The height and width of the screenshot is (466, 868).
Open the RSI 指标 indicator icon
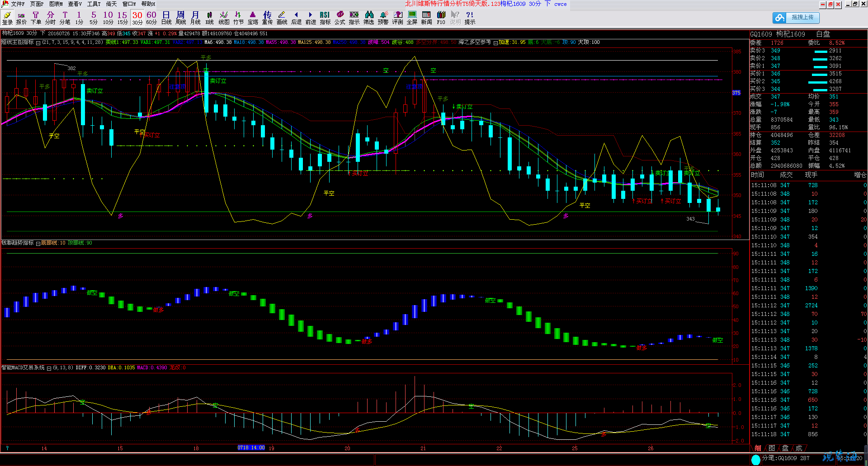325,18
